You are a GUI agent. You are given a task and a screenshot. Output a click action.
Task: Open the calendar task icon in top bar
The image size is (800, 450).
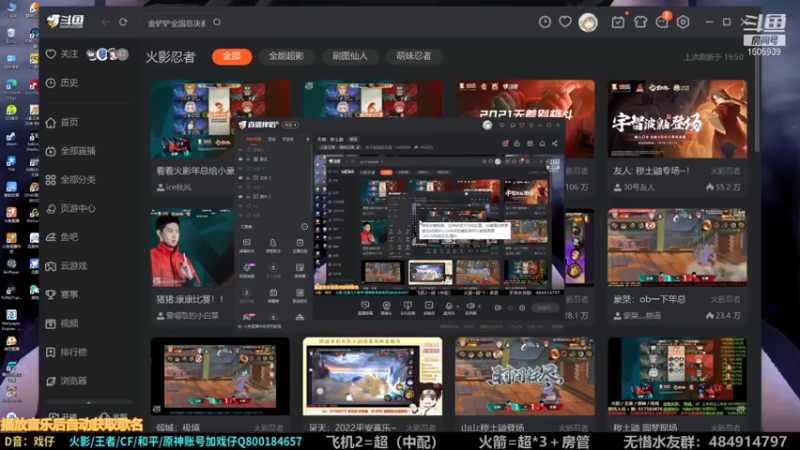pos(618,22)
